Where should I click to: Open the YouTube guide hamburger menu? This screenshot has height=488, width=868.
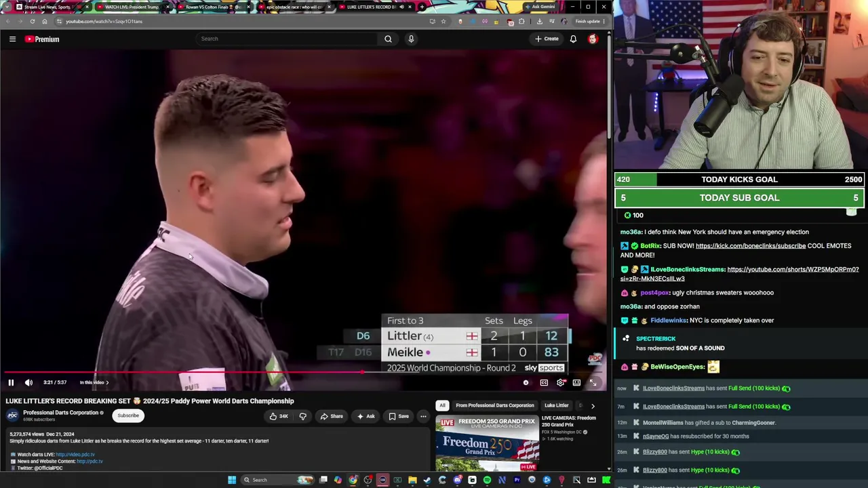[12, 39]
